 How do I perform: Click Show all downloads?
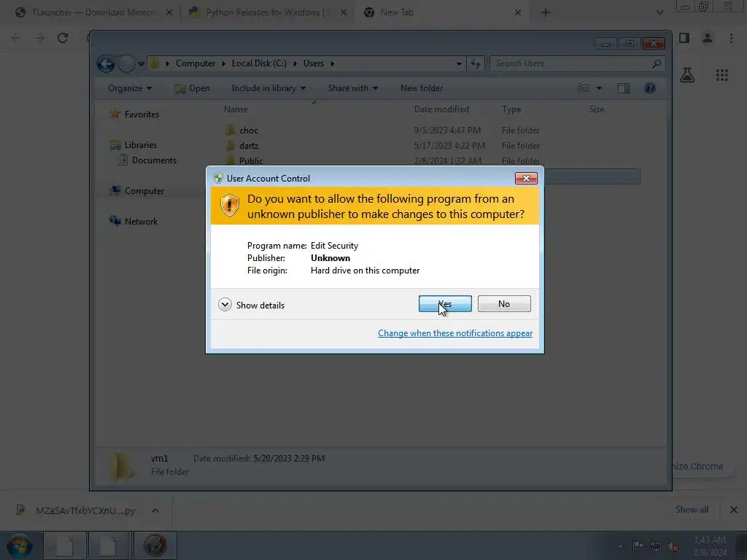pos(692,510)
